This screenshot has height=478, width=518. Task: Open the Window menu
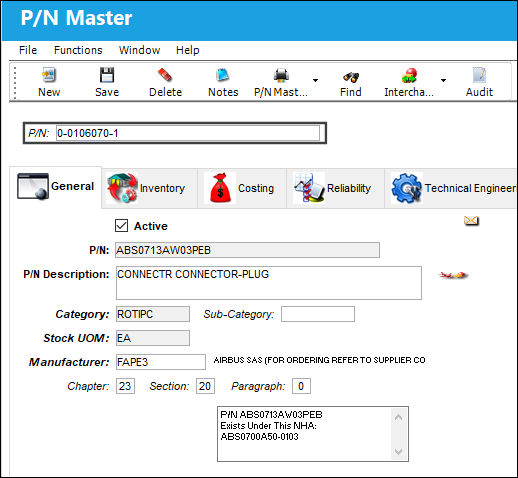139,50
